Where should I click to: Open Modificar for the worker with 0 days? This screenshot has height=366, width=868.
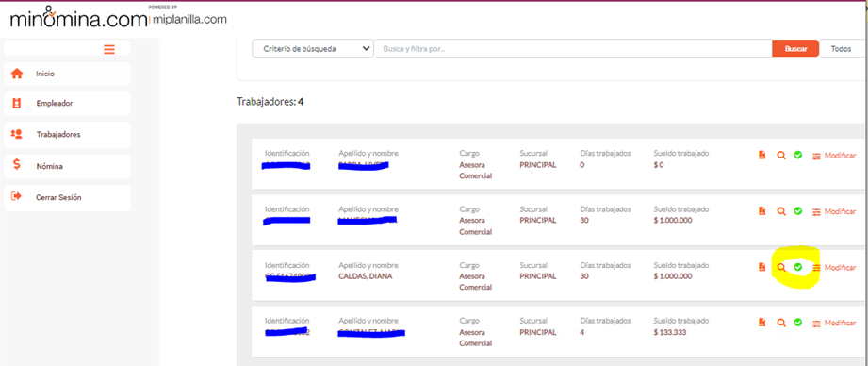(834, 157)
